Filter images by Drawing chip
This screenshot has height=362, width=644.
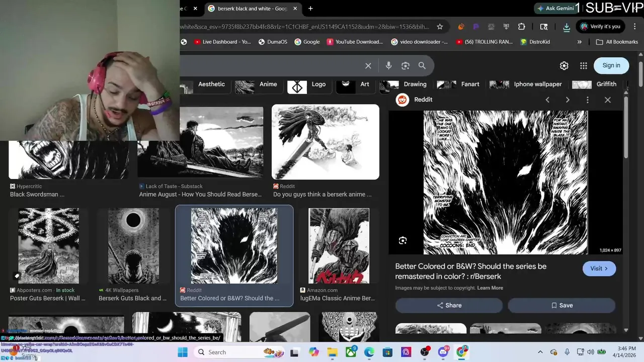[x=405, y=85]
